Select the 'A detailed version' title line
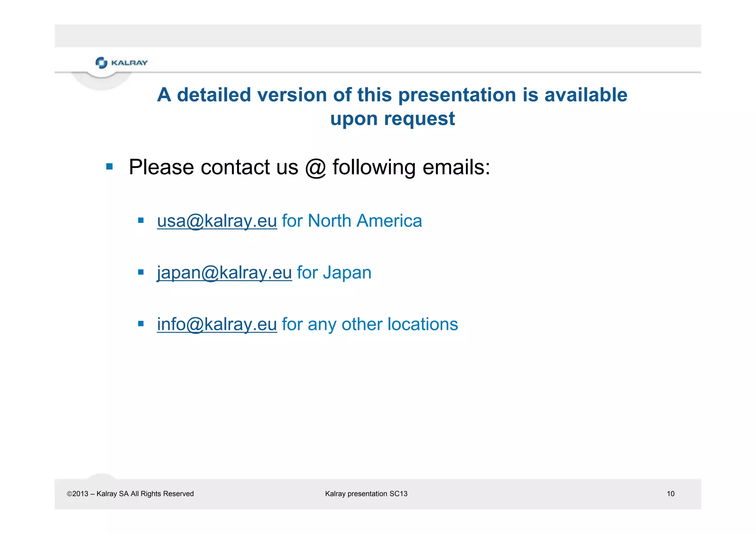Image resolution: width=756 pixels, height=534 pixels. click(x=392, y=95)
